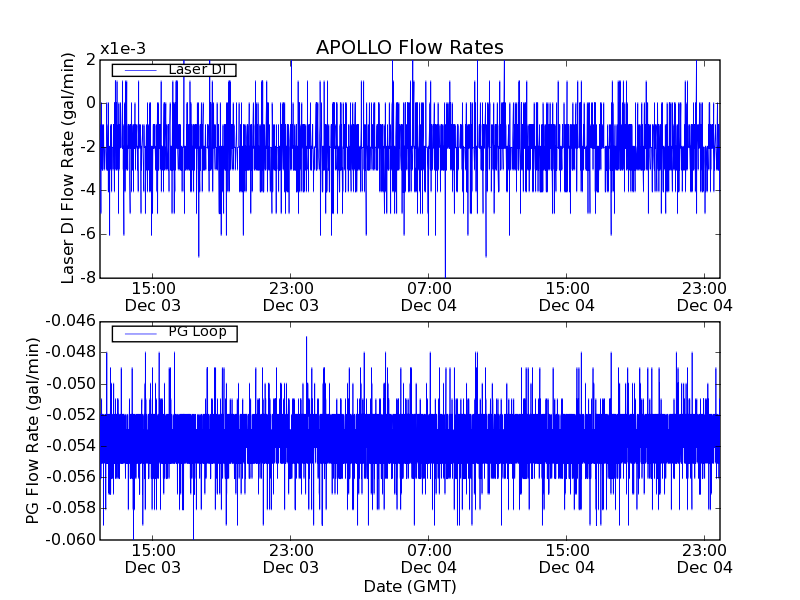Click the blue line sample in Laser DI legend
This screenshot has width=800, height=600.
[141, 70]
